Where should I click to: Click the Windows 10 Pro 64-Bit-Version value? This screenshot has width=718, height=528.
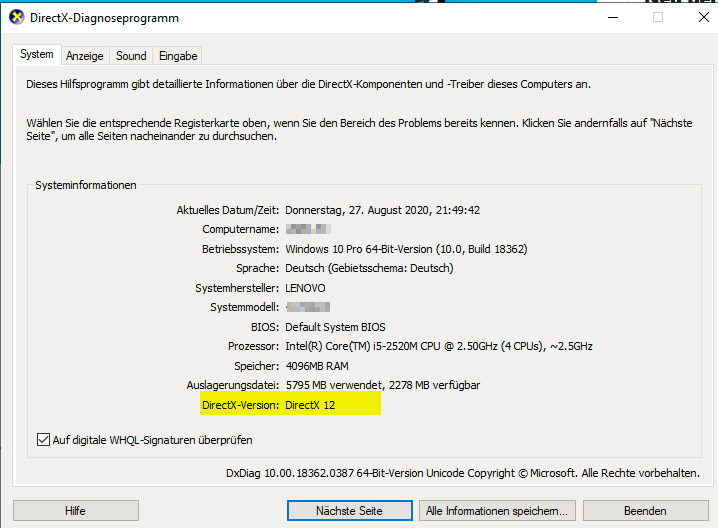pos(406,249)
